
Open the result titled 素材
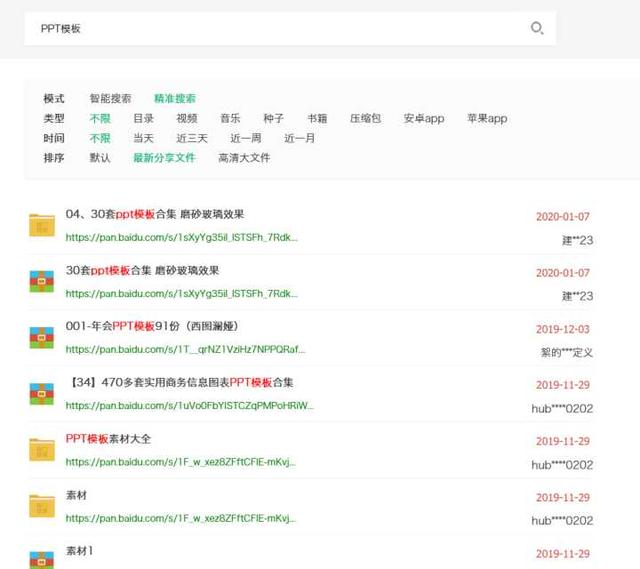[x=76, y=495]
